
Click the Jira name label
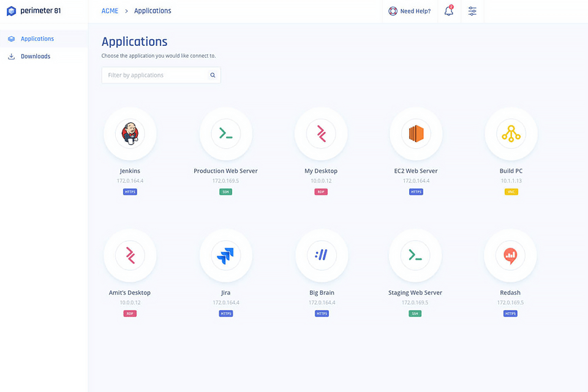(226, 293)
